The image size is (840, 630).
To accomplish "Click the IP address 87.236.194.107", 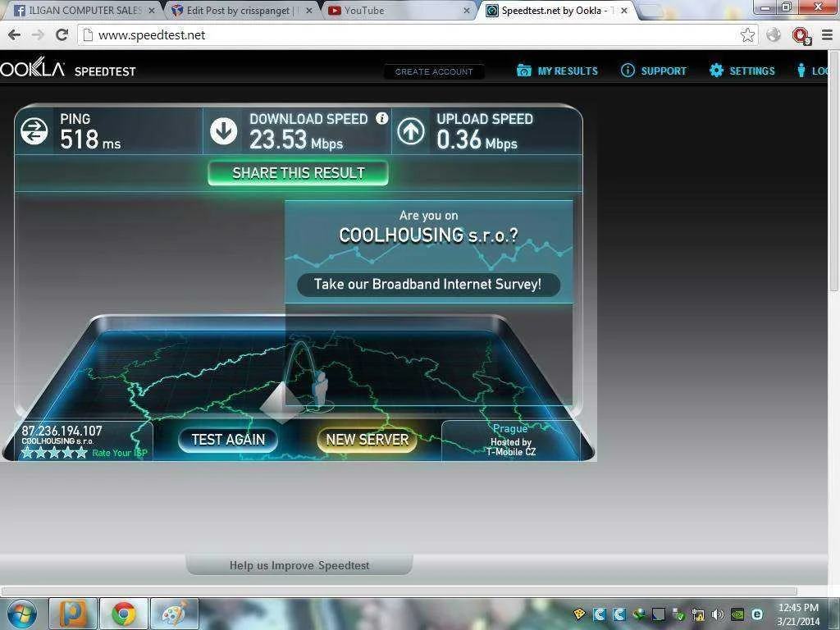I will pyautogui.click(x=62, y=431).
